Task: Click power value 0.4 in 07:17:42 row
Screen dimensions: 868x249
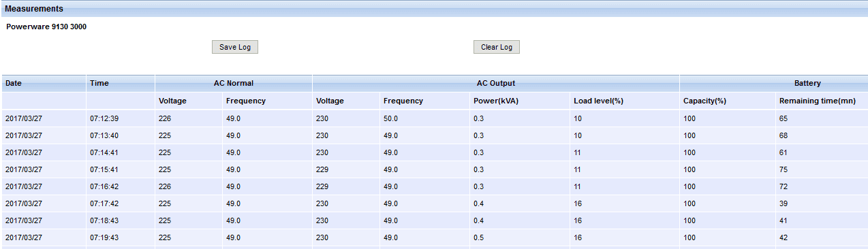Action: (x=478, y=203)
